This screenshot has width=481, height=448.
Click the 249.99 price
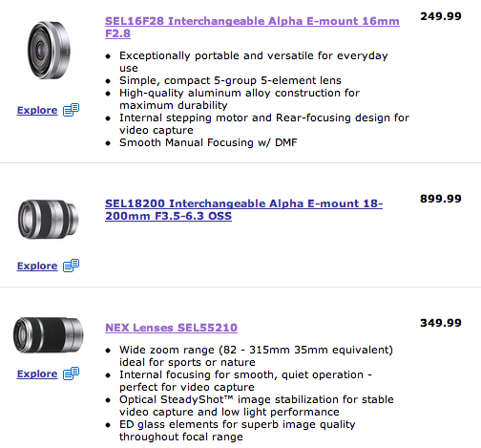point(441,16)
